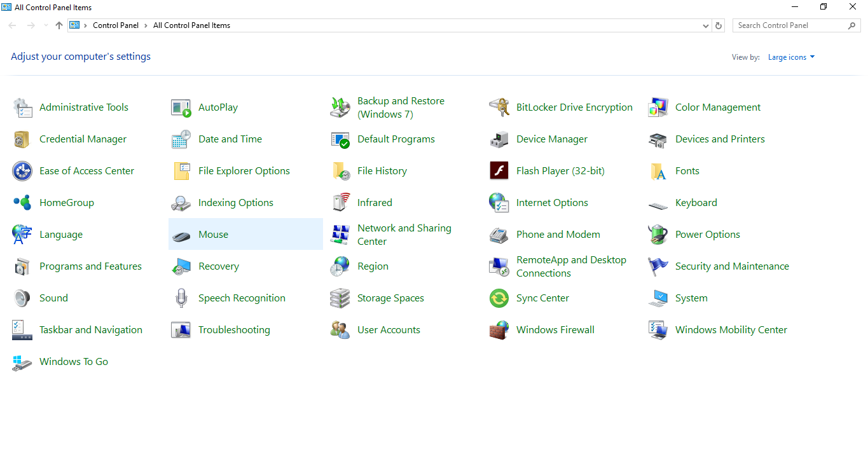Open the Security and Maintenance link
The image size is (868, 461).
click(732, 266)
